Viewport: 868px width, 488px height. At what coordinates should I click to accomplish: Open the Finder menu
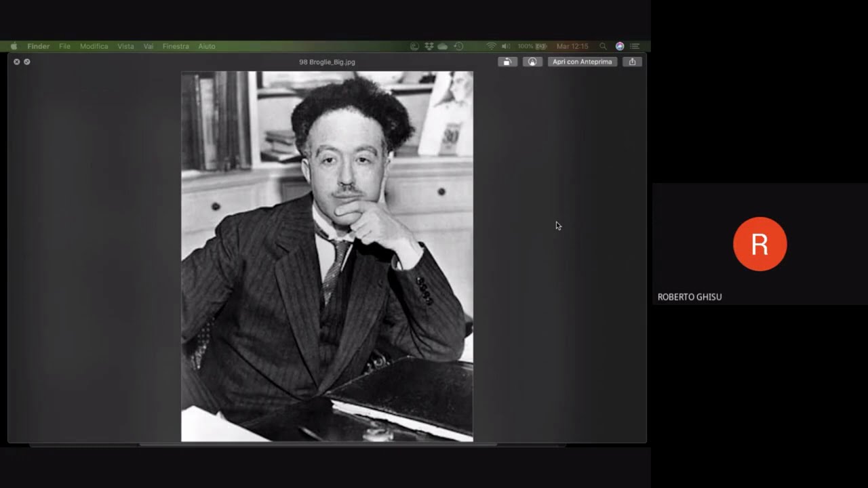[38, 46]
